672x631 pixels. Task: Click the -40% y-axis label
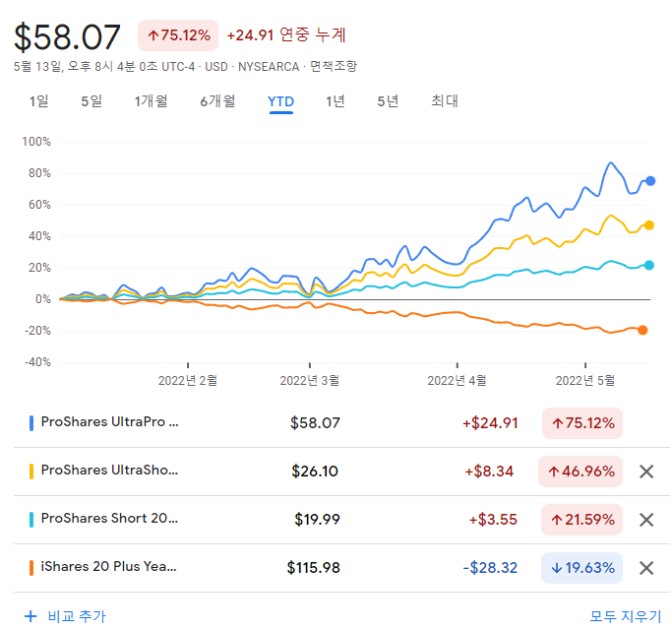(x=37, y=362)
